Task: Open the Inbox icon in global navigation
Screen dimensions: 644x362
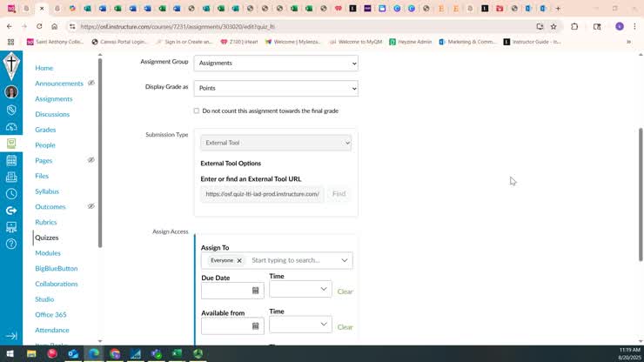Action: pos(11,178)
